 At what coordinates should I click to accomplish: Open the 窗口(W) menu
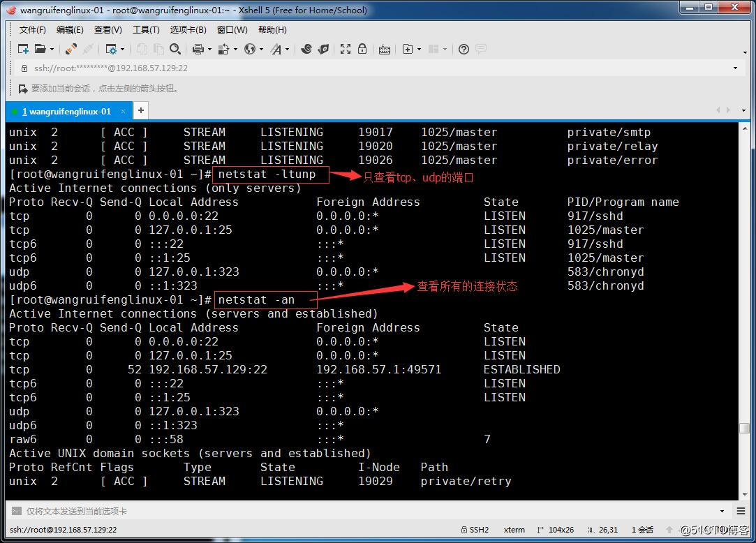(x=232, y=30)
